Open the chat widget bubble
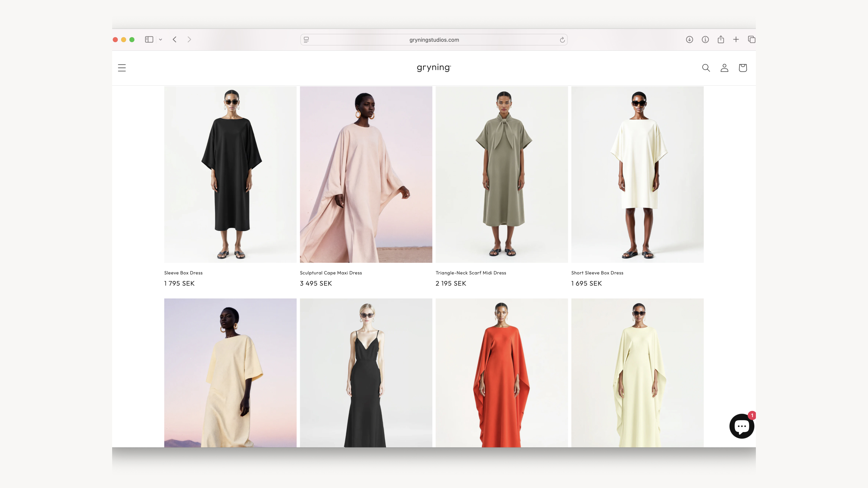Viewport: 868px width, 488px height. [741, 426]
